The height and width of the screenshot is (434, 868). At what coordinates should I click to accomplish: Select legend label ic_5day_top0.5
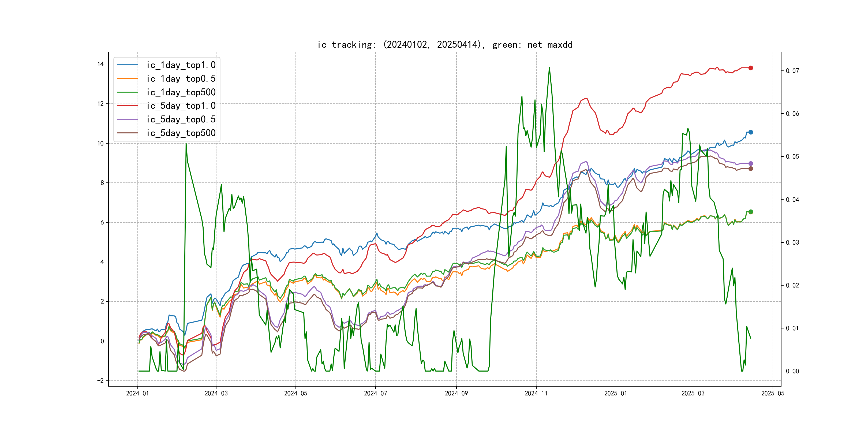pyautogui.click(x=181, y=119)
